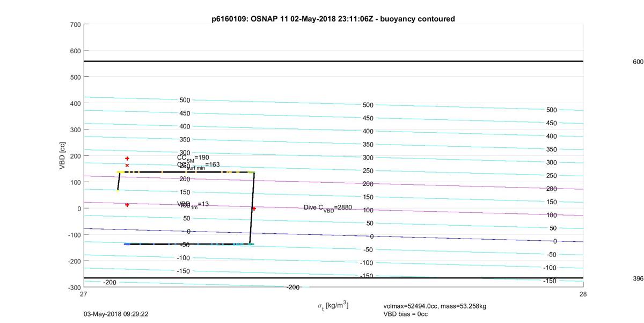
Task: Click the σt [kg/m³] x-axis label
Action: click(333, 306)
